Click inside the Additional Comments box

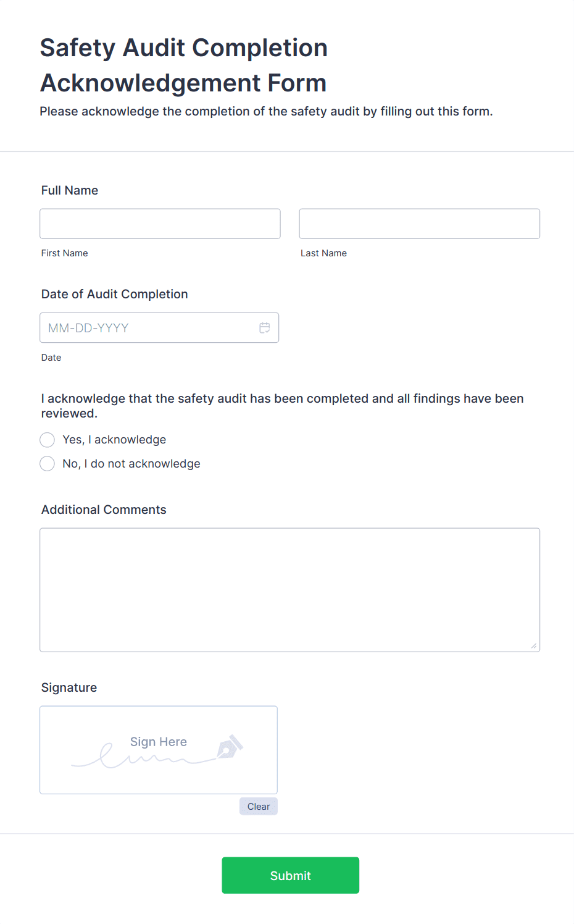[x=289, y=587]
